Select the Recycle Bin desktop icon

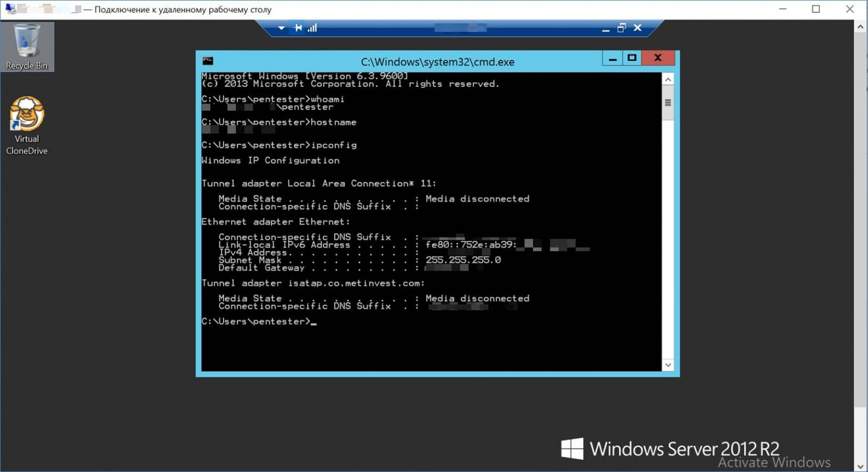point(27,47)
